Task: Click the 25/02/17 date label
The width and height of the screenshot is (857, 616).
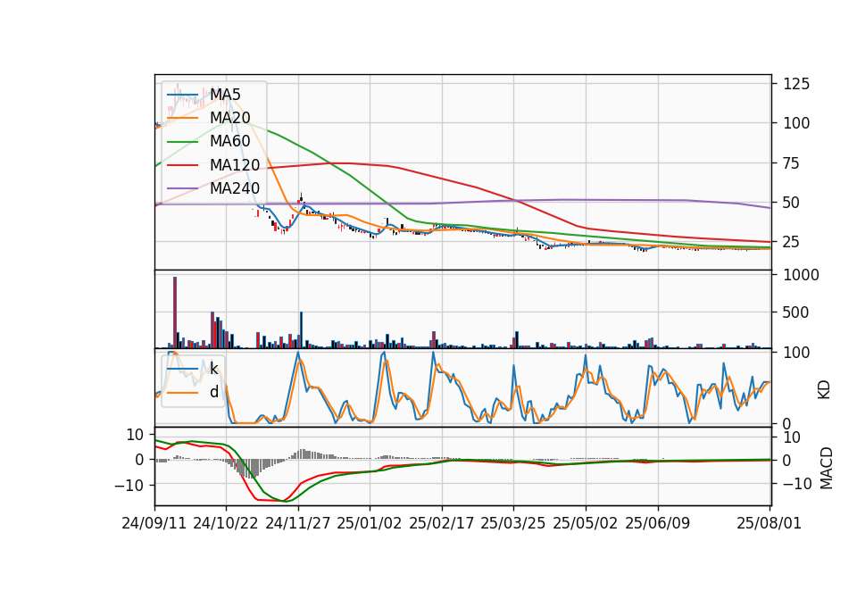Action: [x=442, y=523]
